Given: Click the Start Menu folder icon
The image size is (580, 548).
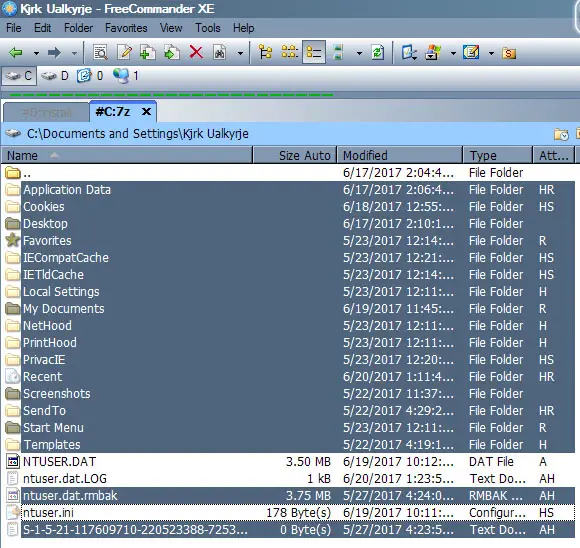Looking at the screenshot, I should click(13, 428).
